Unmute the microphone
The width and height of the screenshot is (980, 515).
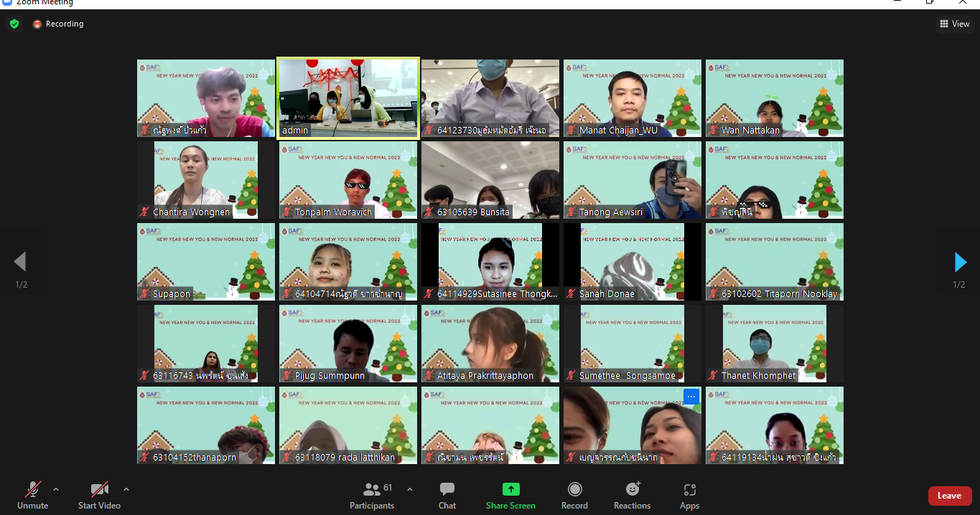(x=33, y=495)
